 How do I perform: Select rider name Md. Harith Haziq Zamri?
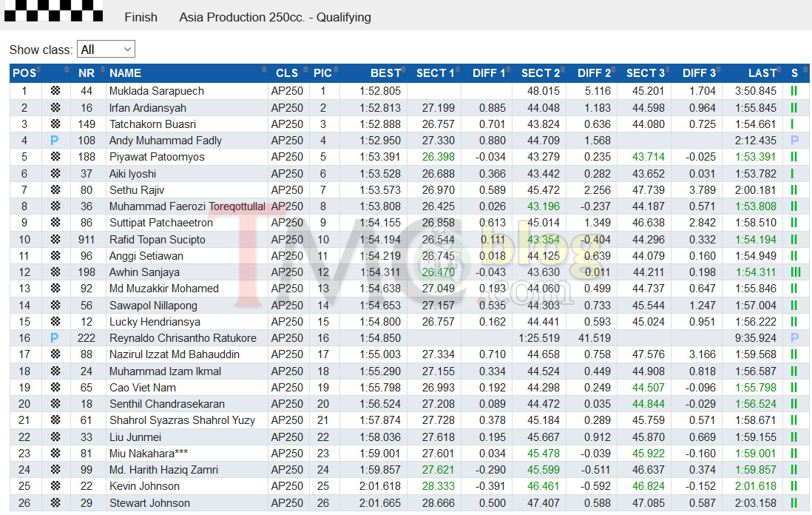163,469
